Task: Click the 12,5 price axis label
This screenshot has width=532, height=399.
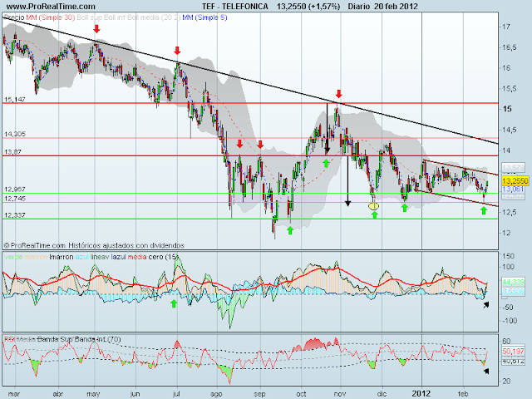Action: pyautogui.click(x=510, y=212)
